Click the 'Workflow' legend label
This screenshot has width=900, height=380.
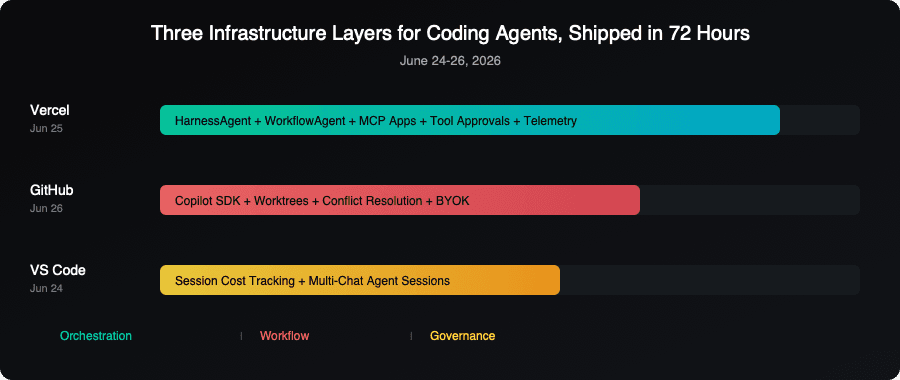284,336
